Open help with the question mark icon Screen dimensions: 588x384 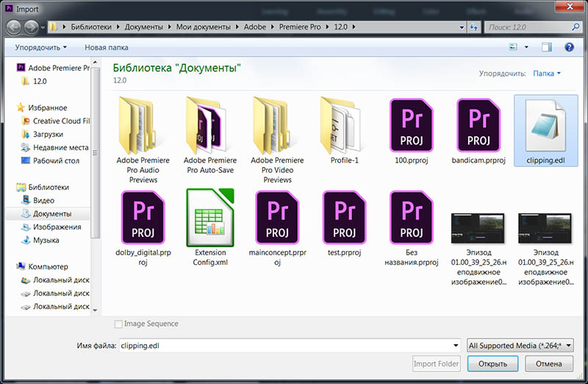tap(569, 47)
